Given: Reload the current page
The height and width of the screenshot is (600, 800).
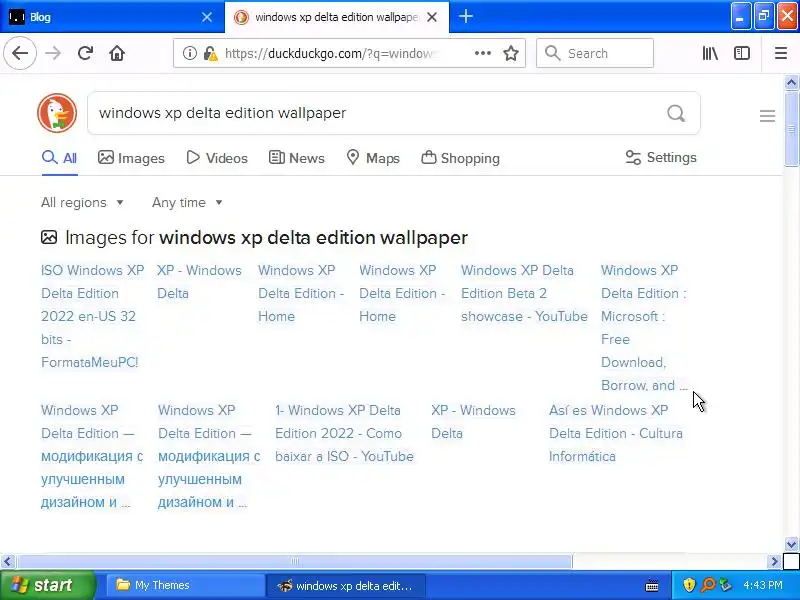Looking at the screenshot, I should click(x=85, y=53).
